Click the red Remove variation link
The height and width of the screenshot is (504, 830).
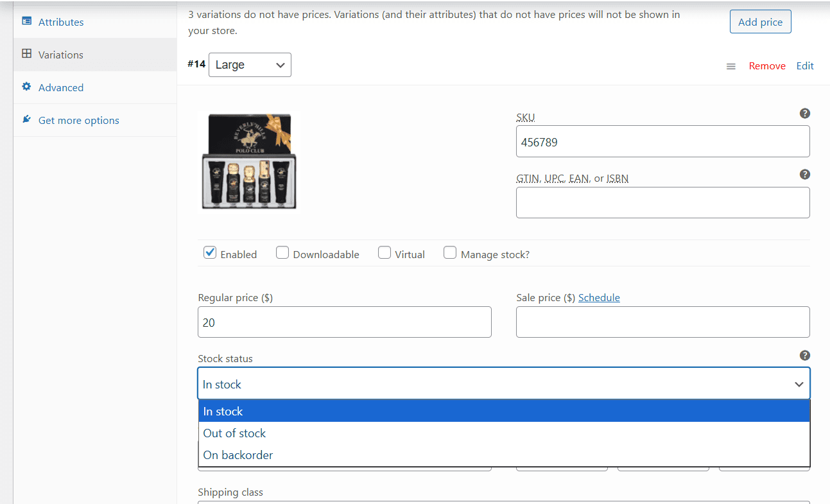767,66
